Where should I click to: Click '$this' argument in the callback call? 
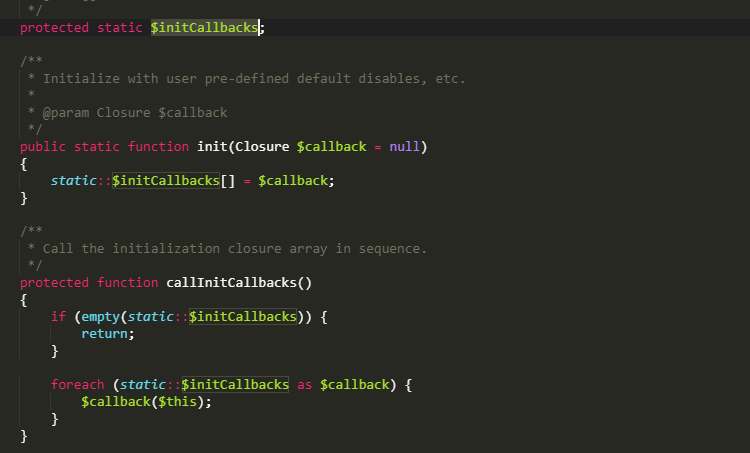(x=177, y=402)
